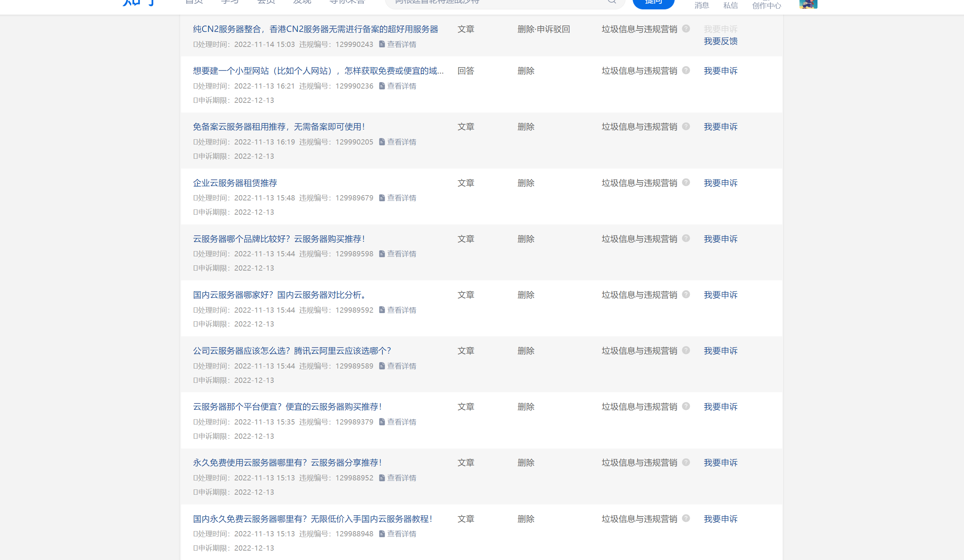
Task: Open 创作中心 from the navigation bar
Action: [766, 5]
